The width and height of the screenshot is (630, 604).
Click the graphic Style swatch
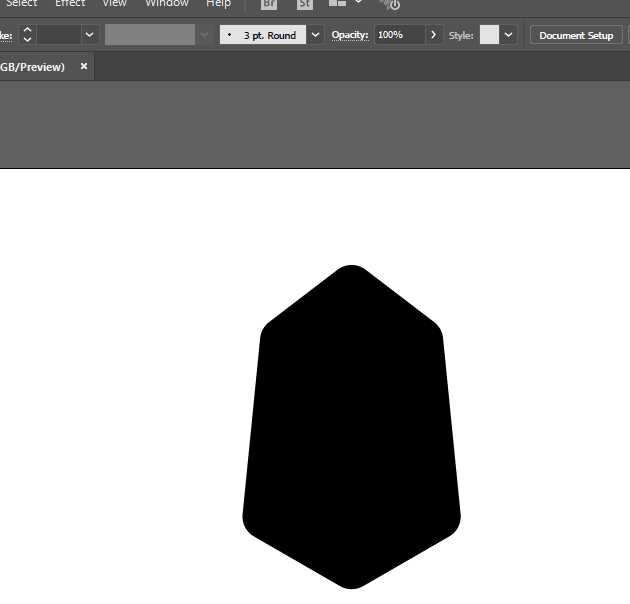click(x=489, y=35)
